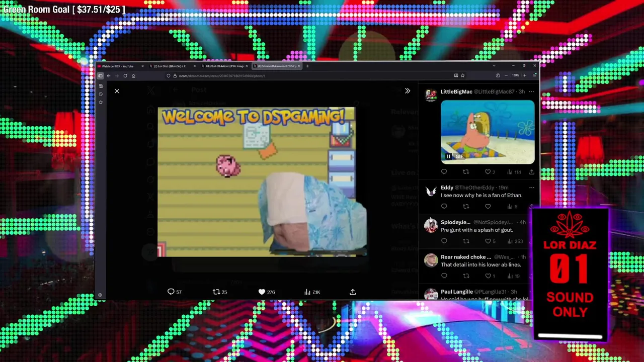Pause the SpongeBob GIF in LittleBigMac's reply
This screenshot has width=644, height=362.
point(448,156)
